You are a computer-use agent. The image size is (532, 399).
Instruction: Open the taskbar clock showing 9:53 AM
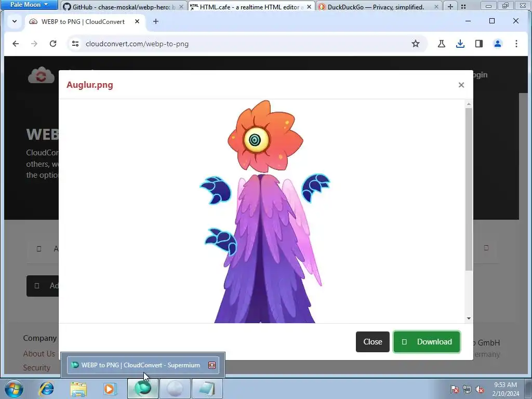pyautogui.click(x=506, y=389)
